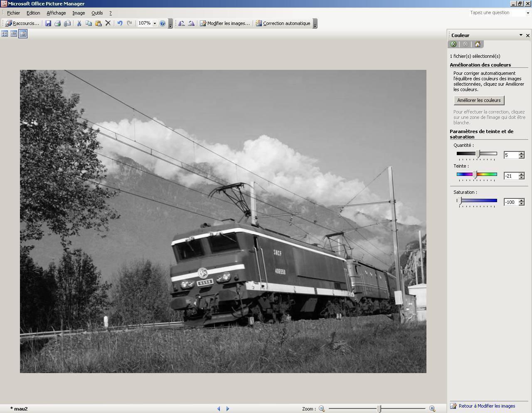532x413 pixels.
Task: Expand the 'Tapez une question' dropdown
Action: click(x=528, y=13)
